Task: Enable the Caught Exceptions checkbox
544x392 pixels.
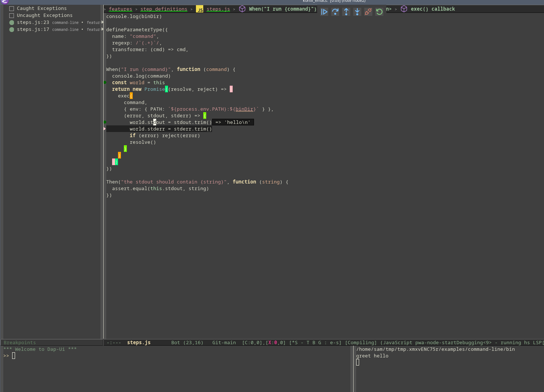Action: pos(12,8)
